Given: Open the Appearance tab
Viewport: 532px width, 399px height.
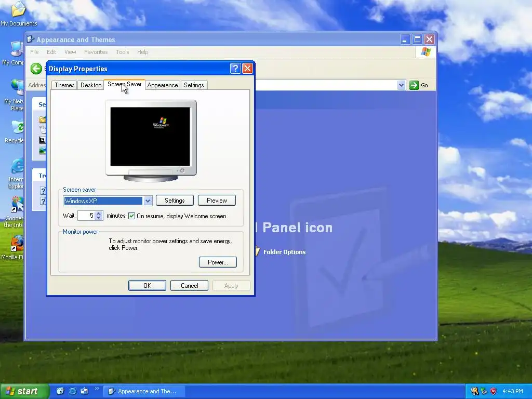Looking at the screenshot, I should [163, 85].
